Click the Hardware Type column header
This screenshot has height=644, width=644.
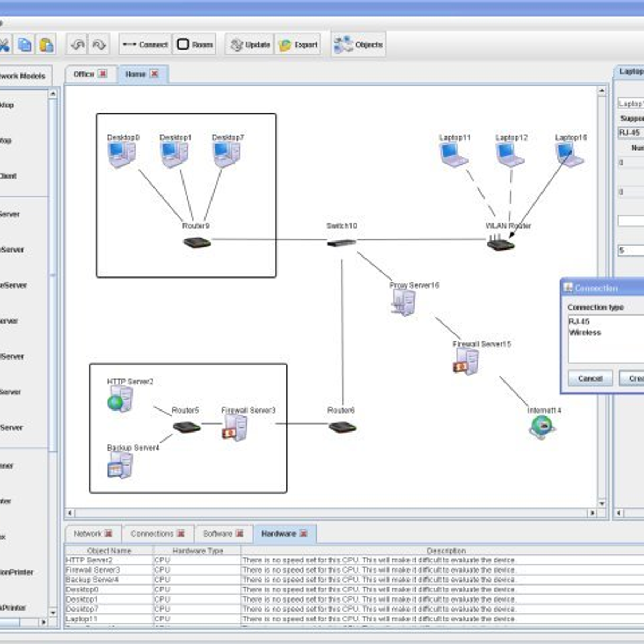(197, 551)
